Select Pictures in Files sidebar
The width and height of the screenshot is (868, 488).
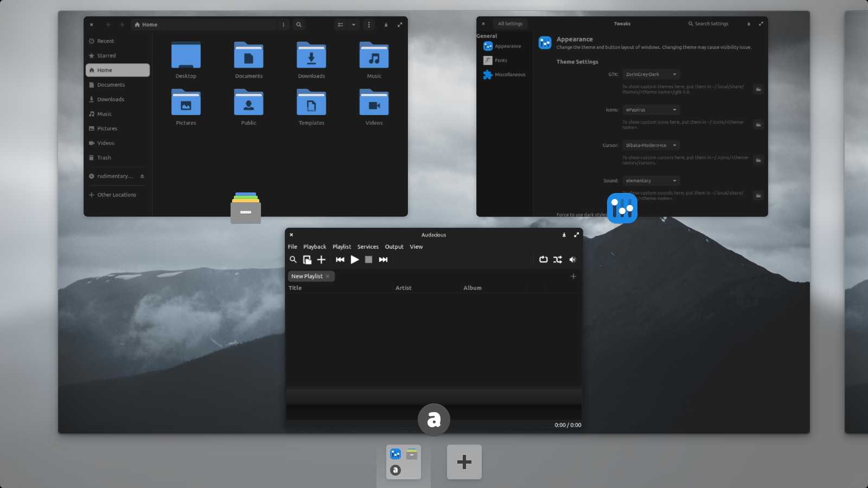(118, 129)
